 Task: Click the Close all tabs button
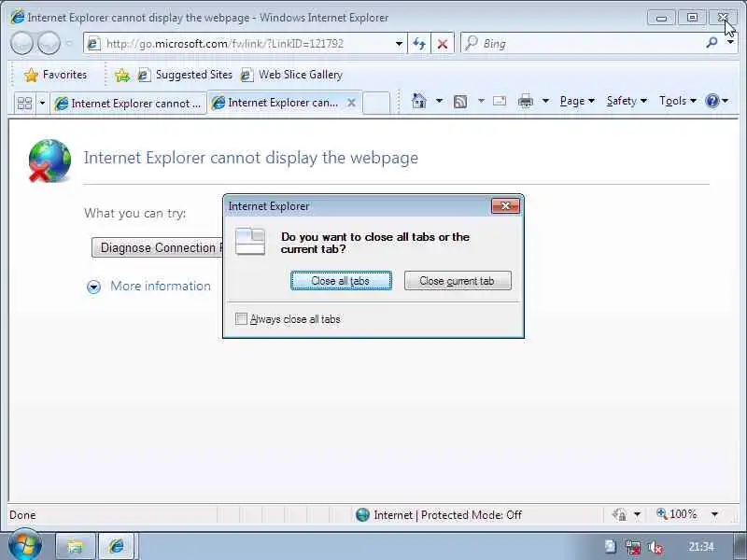pyautogui.click(x=341, y=281)
